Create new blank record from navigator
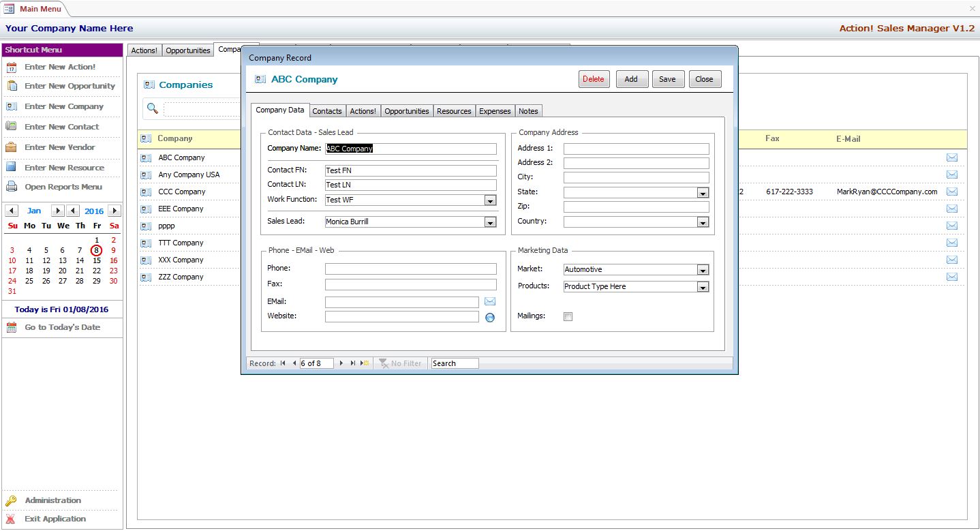980x531 pixels. (x=365, y=363)
